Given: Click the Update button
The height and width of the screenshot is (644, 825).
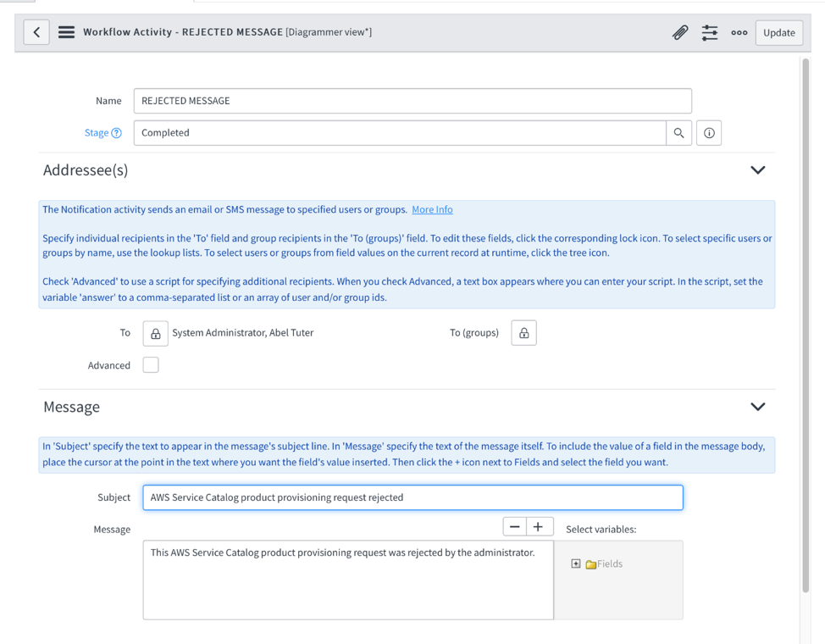Looking at the screenshot, I should tap(778, 32).
